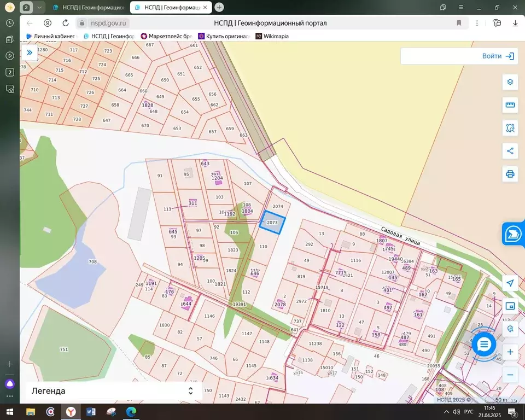Click parcel 708 with the pond
This screenshot has height=420, width=525.
(x=92, y=261)
